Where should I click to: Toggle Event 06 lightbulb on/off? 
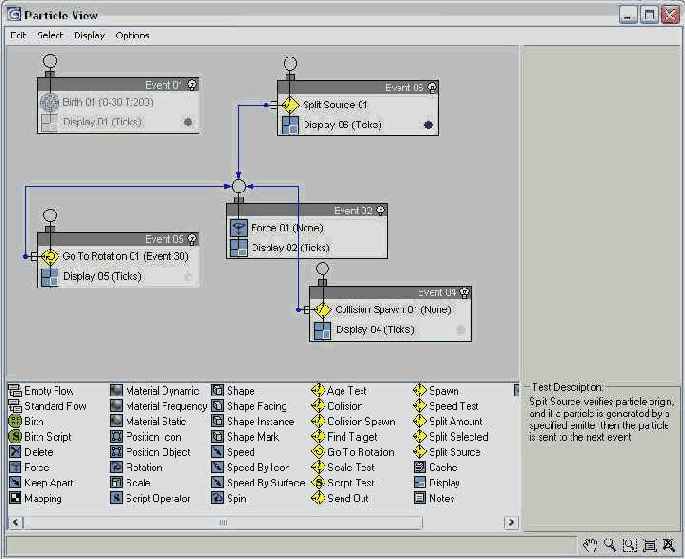pyautogui.click(x=432, y=87)
